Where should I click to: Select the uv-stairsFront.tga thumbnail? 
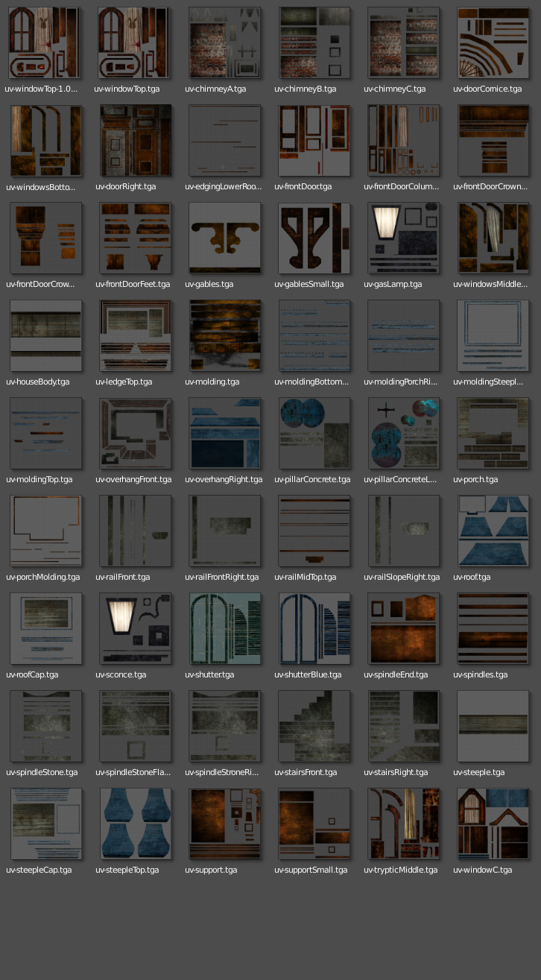[314, 727]
